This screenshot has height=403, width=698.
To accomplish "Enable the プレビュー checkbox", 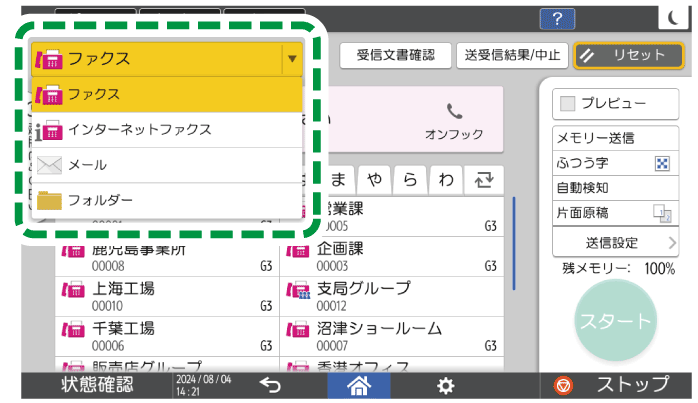I will click(x=567, y=103).
